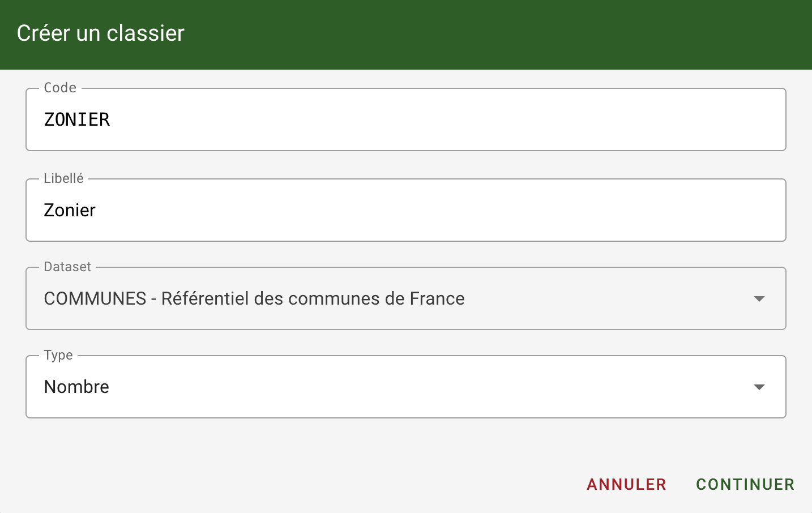Click the Type dropdown arrow icon

[x=759, y=387]
